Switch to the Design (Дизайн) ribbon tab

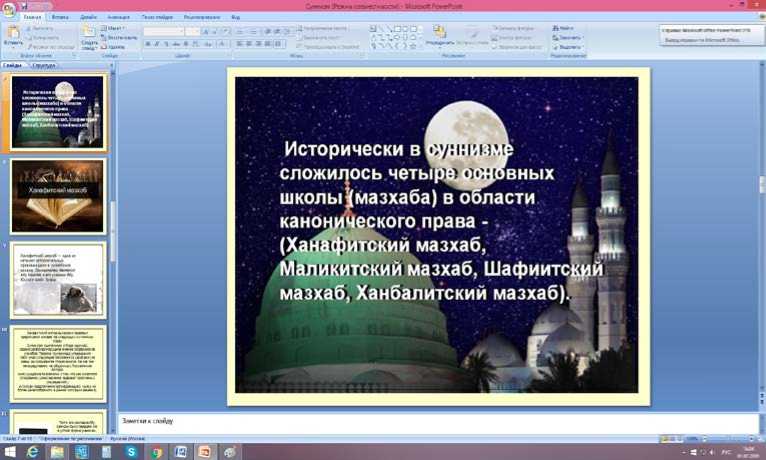click(88, 17)
